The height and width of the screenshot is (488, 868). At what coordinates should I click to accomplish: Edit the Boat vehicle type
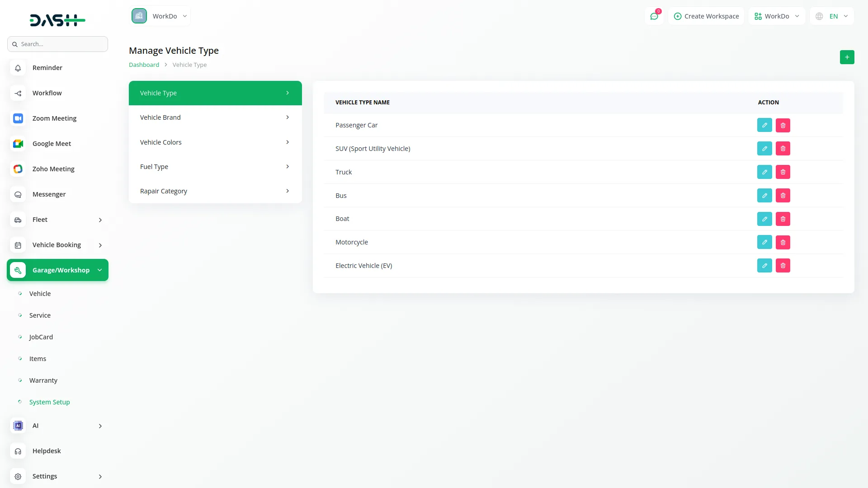pos(764,219)
